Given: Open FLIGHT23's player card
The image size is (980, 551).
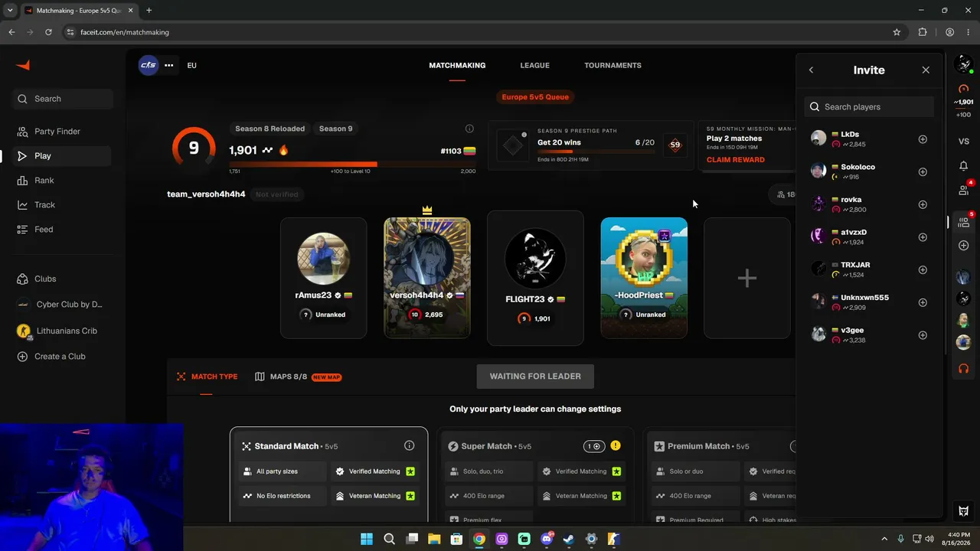Looking at the screenshot, I should coord(535,278).
